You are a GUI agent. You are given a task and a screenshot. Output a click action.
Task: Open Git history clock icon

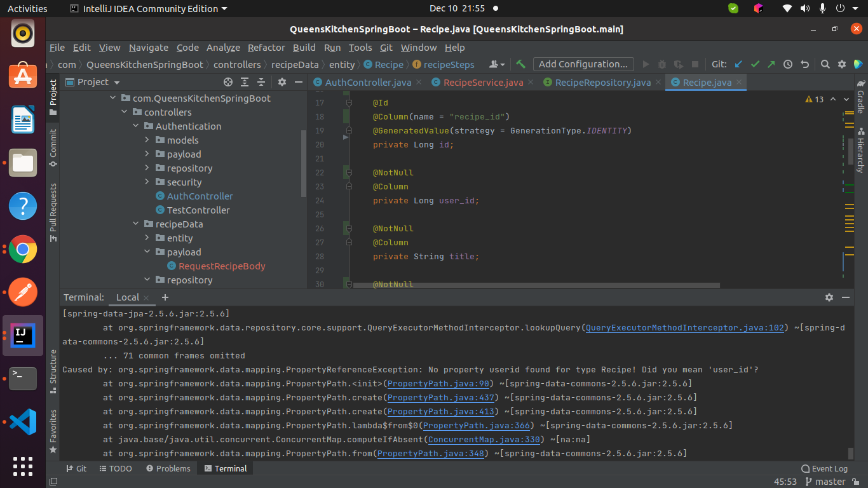pos(788,64)
